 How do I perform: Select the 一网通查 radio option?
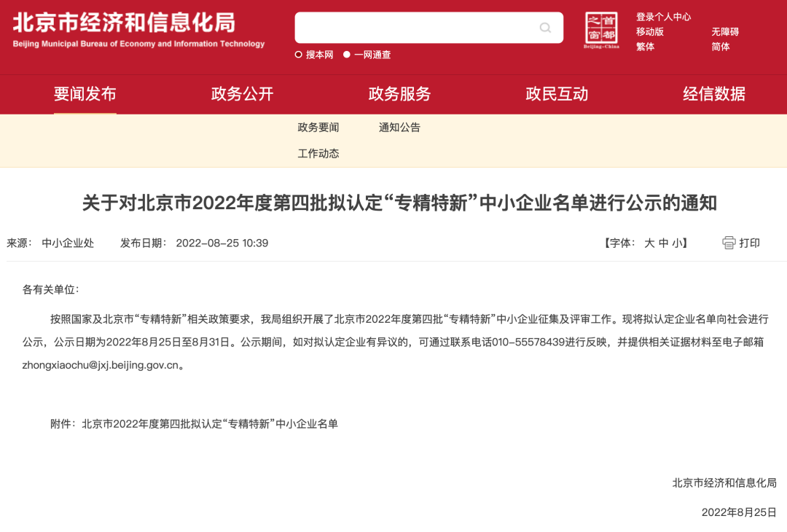[346, 55]
